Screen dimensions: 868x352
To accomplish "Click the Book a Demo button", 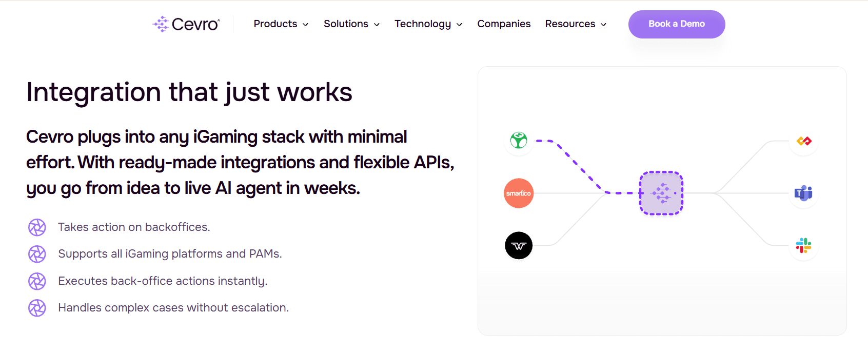I will pos(677,24).
